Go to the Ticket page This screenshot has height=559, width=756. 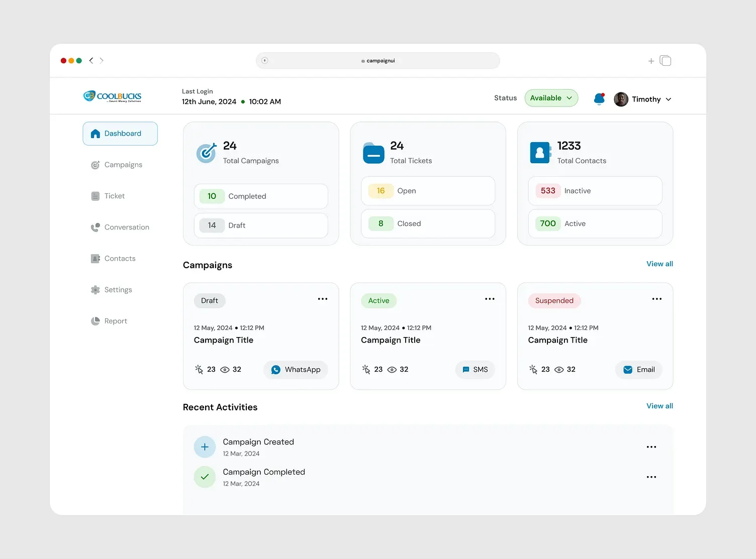(108, 196)
